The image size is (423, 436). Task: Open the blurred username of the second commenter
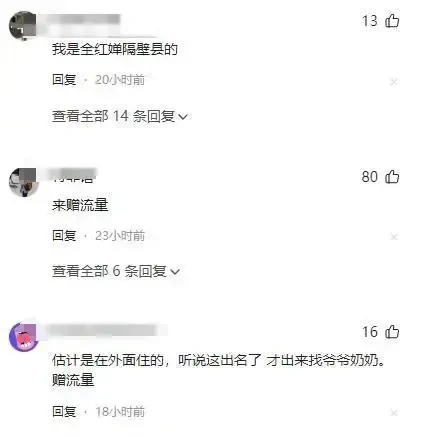pyautogui.click(x=72, y=175)
